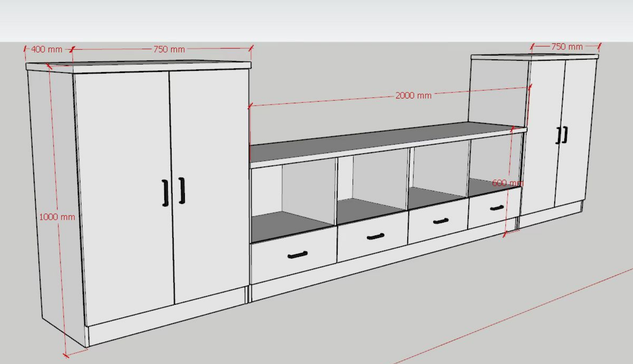Pick the left handle on the left cabinet
The image size is (633, 364).
pos(165,193)
